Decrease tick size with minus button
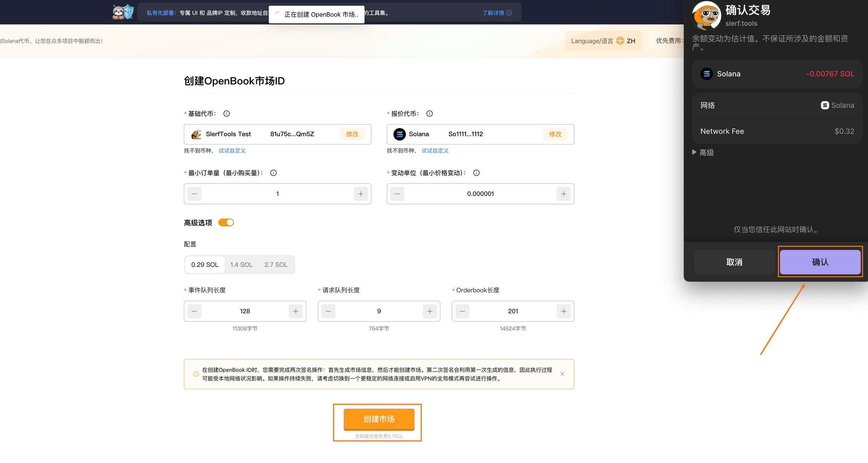868x463 pixels. pos(397,194)
